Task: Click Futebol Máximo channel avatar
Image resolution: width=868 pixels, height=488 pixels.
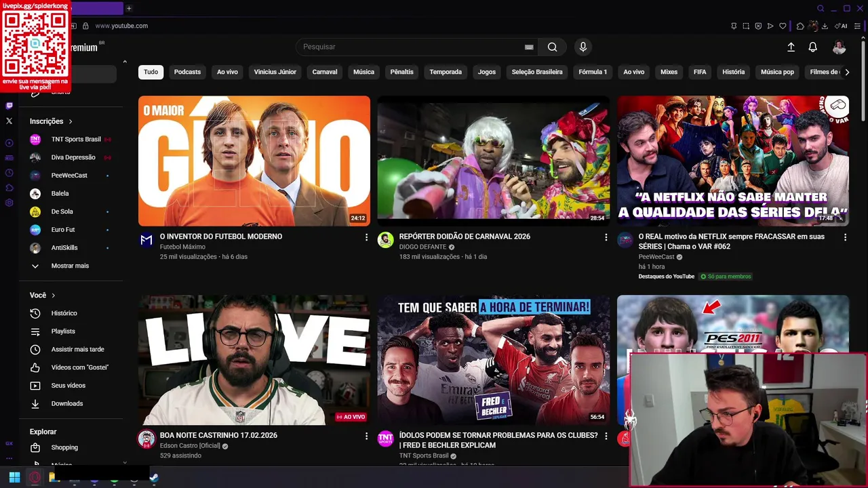Action: point(146,240)
